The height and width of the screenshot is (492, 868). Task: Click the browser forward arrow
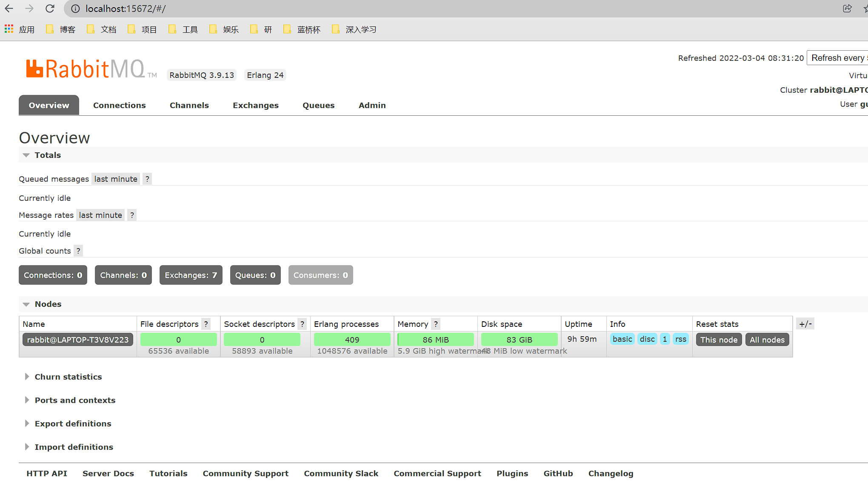click(29, 9)
